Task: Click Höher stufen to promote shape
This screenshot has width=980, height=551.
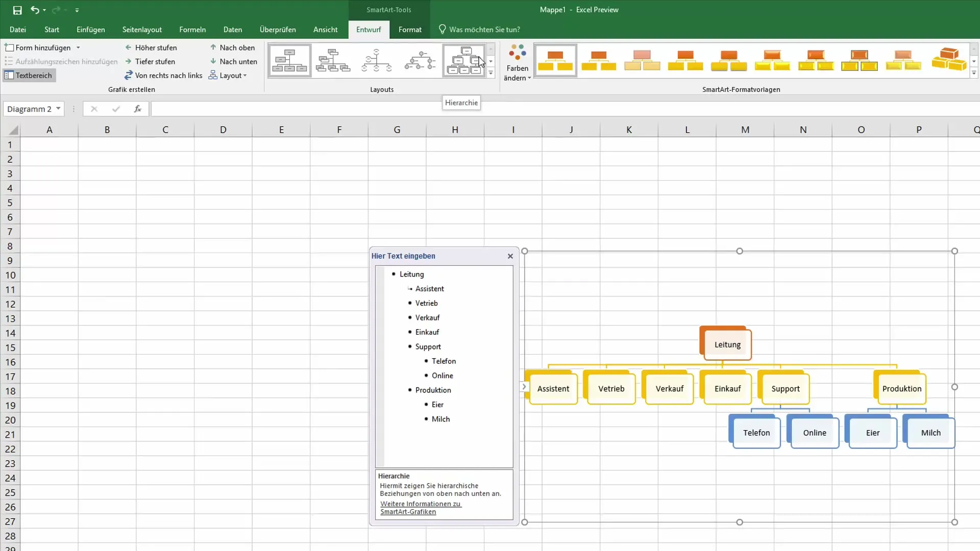Action: pos(151,47)
